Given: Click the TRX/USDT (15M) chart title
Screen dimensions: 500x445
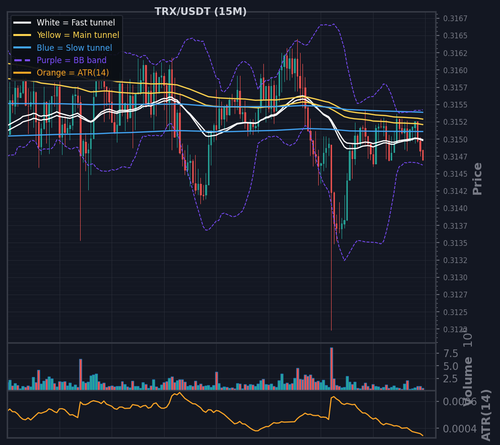Looking at the screenshot, I should pos(201,12).
